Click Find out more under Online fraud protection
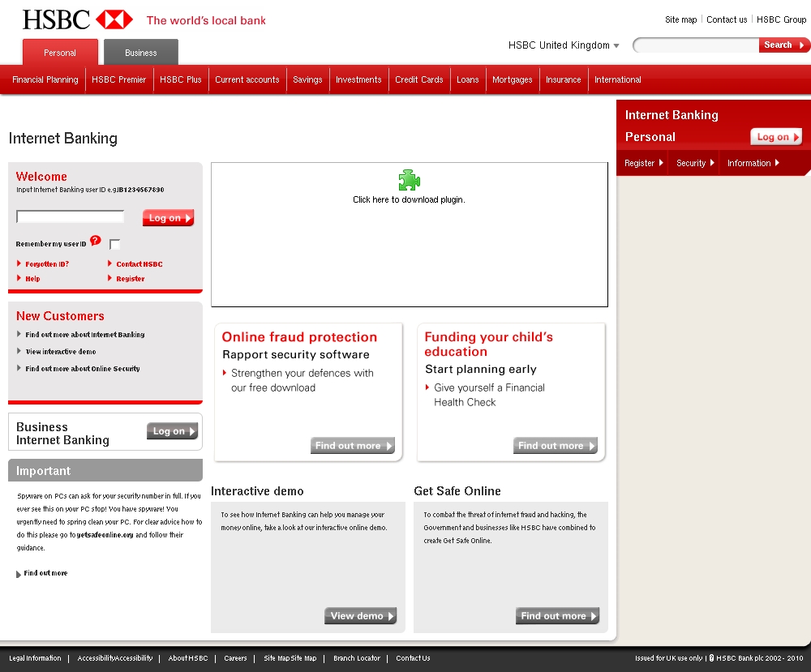The height and width of the screenshot is (672, 811). tap(352, 446)
